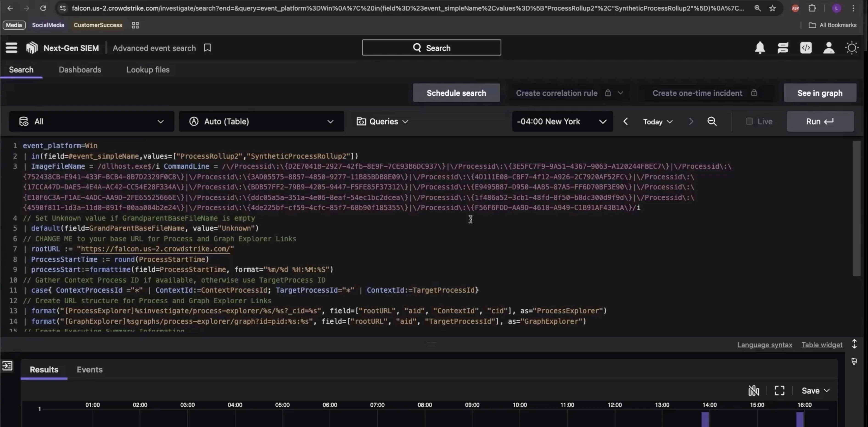Toggle the results side panel icon
The height and width of the screenshot is (427, 868).
7,366
